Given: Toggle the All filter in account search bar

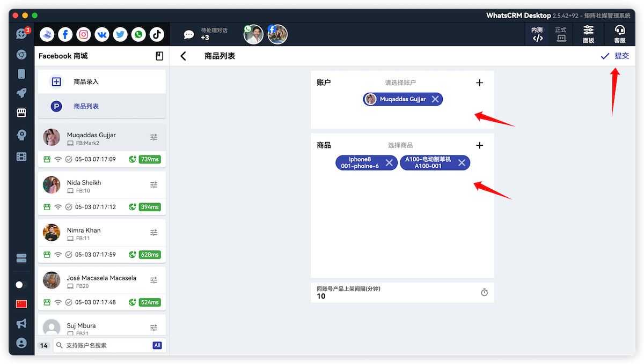Looking at the screenshot, I should coord(157,345).
